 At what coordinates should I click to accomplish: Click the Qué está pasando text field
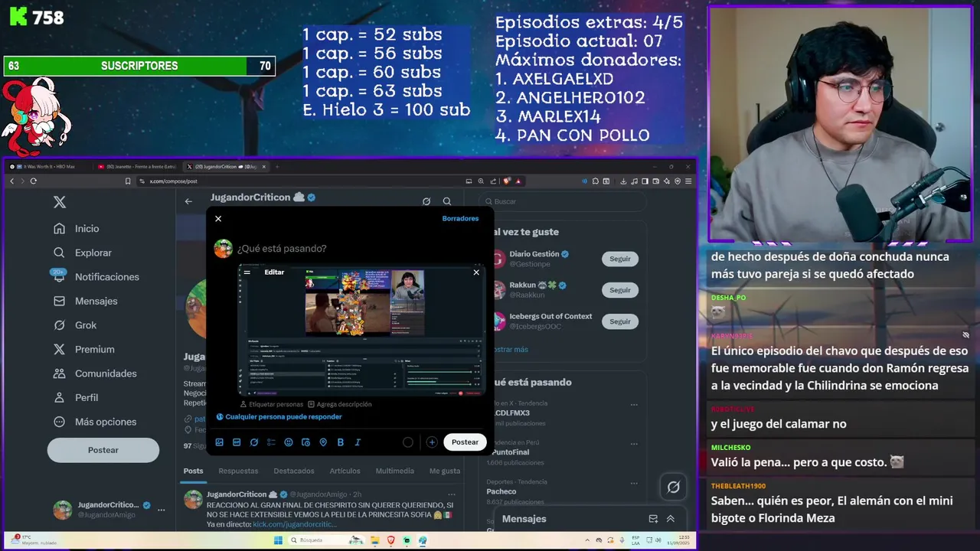[x=282, y=249]
